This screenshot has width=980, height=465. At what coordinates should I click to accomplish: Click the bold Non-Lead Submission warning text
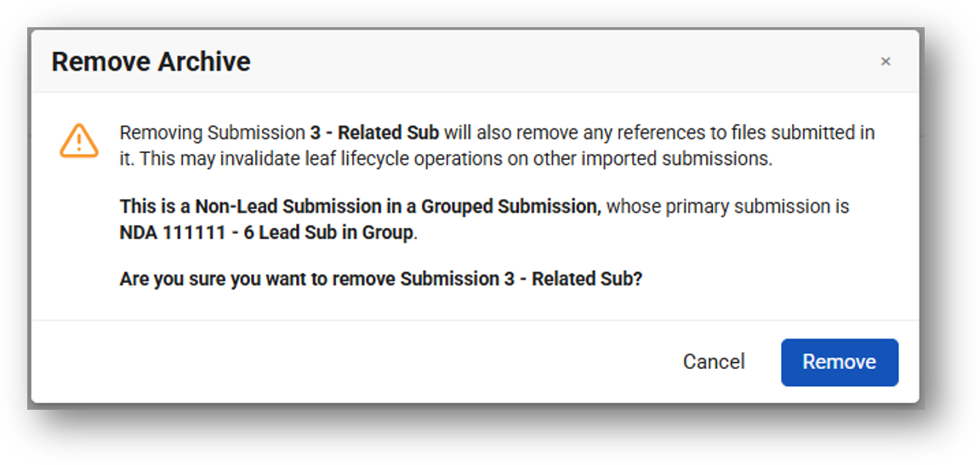360,207
